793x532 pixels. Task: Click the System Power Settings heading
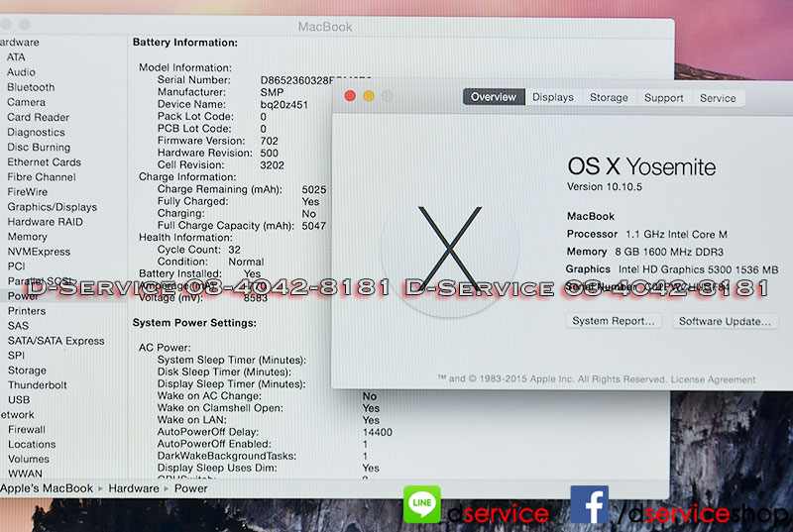(x=194, y=323)
